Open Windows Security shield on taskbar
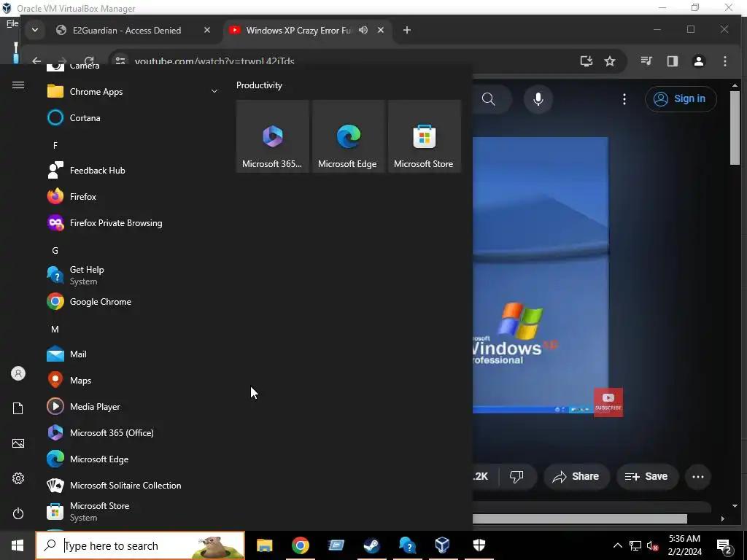747x560 pixels. 479,545
